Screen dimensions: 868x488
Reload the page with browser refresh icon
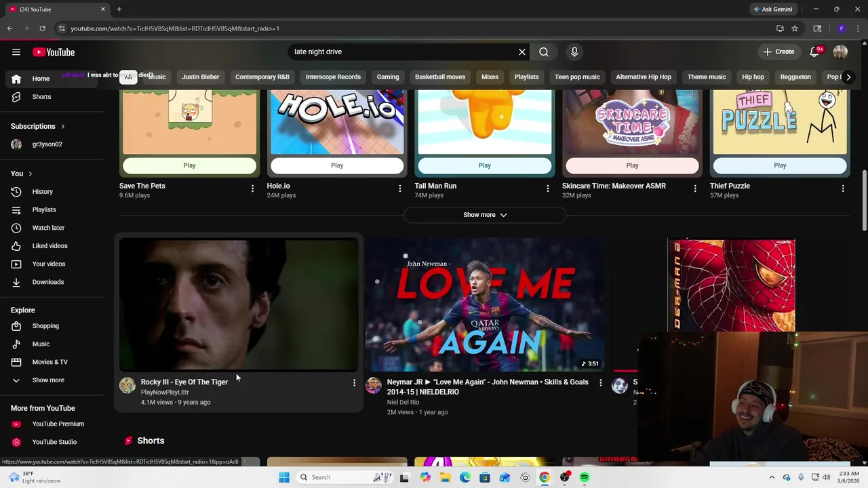point(42,28)
